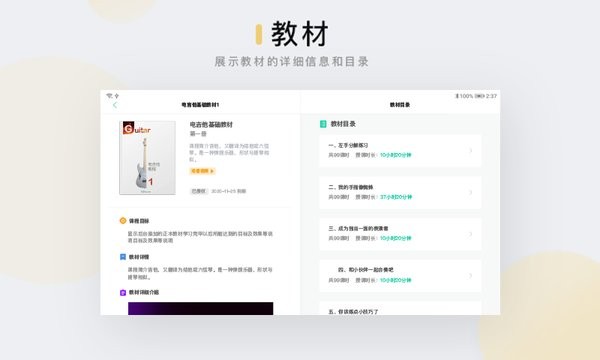Tap the large 教材 promo heading

(300, 34)
